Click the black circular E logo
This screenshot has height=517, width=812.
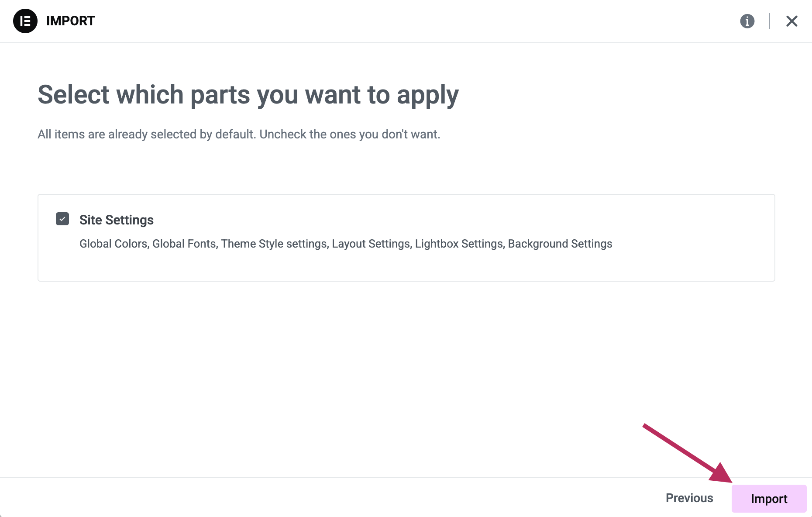coord(25,21)
